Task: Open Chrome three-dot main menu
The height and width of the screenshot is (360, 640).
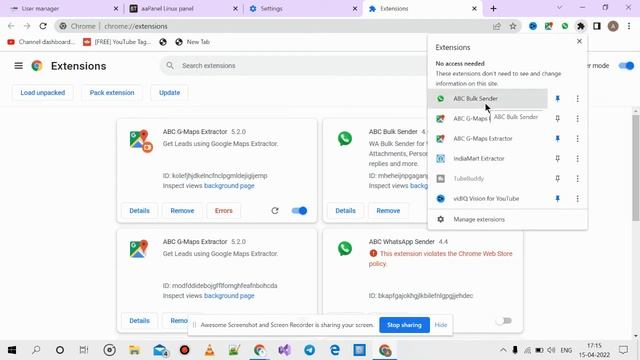Action: pyautogui.click(x=629, y=26)
